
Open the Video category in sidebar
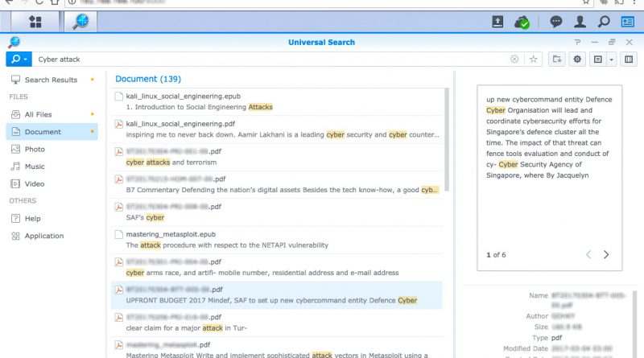[35, 183]
